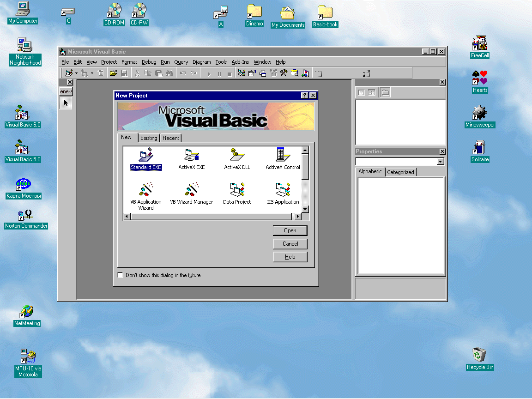Select the IIS Application item
This screenshot has width=532, height=399.
tap(283, 193)
